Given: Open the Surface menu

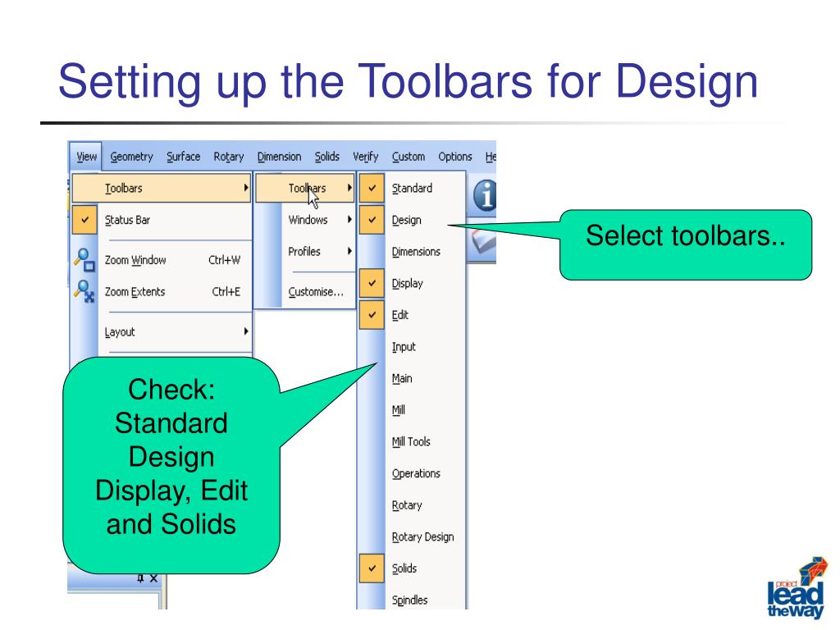Looking at the screenshot, I should click(183, 157).
